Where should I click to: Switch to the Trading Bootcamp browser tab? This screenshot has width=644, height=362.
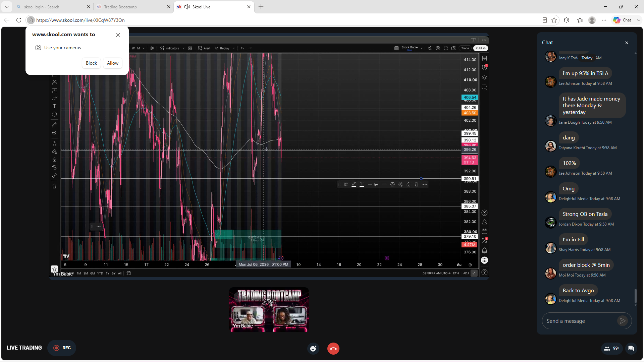[x=133, y=7]
